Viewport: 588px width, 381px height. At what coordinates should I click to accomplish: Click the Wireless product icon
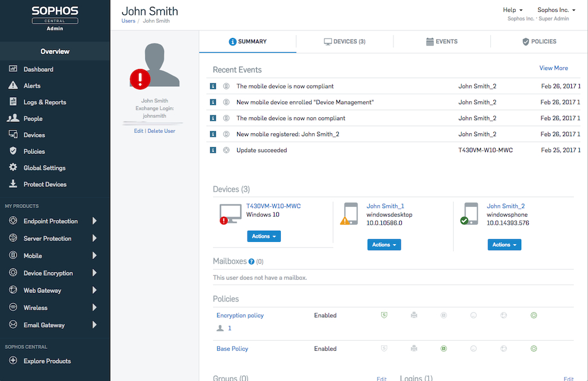13,307
